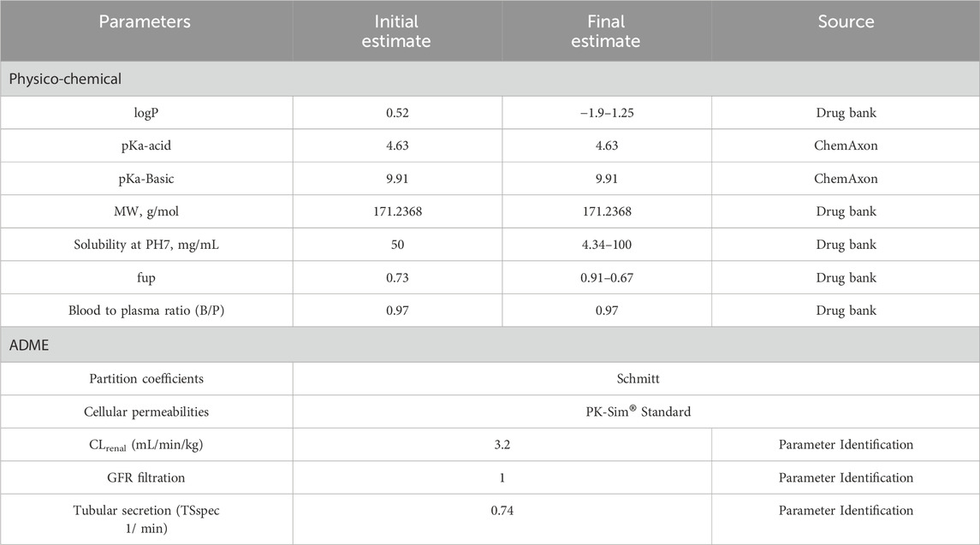Select the Schmitt partition coefficients value
This screenshot has height=545, width=980.
pos(638,379)
